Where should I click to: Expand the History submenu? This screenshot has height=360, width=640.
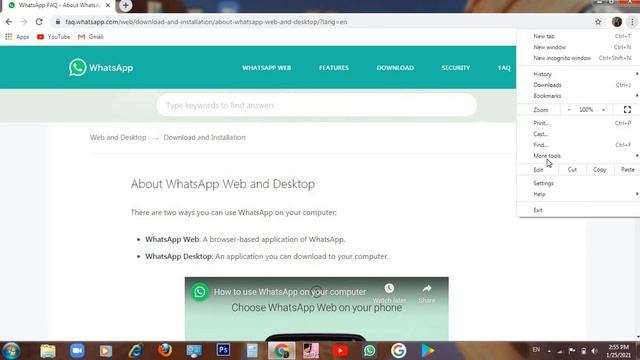[578, 74]
